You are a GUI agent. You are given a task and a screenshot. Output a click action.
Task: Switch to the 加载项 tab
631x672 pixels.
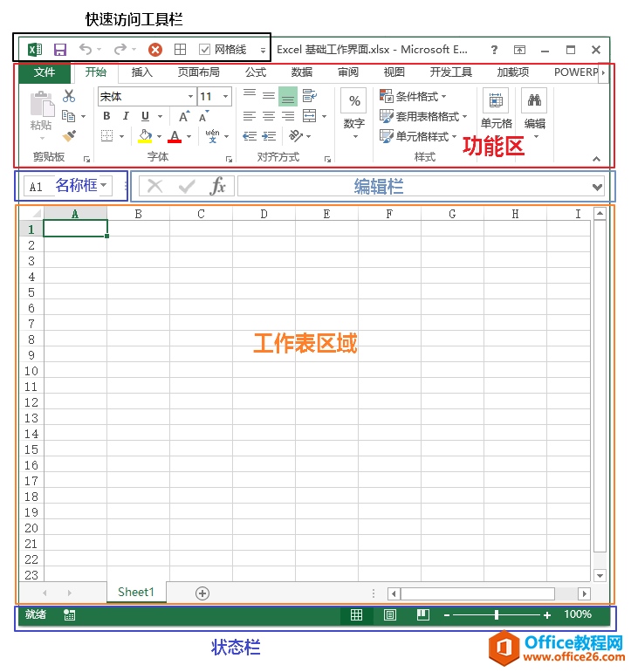[x=512, y=72]
